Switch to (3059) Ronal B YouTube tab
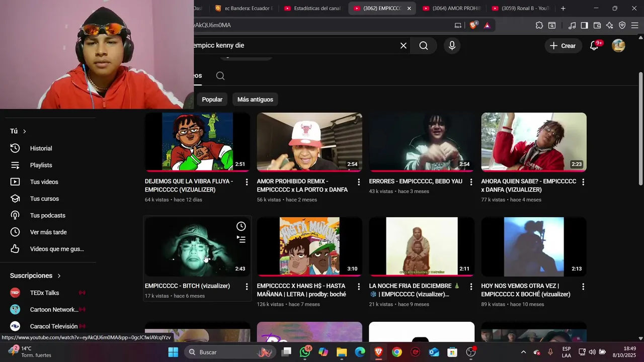The width and height of the screenshot is (644, 362). tap(520, 8)
